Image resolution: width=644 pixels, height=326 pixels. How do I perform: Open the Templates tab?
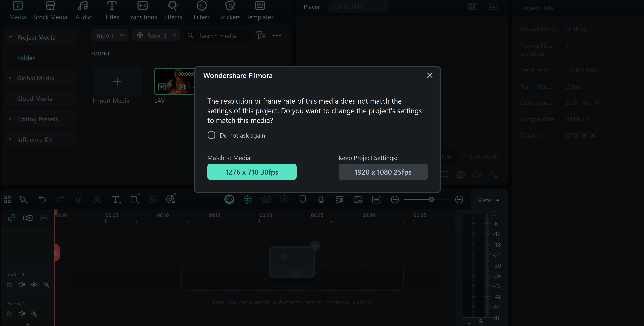click(260, 11)
